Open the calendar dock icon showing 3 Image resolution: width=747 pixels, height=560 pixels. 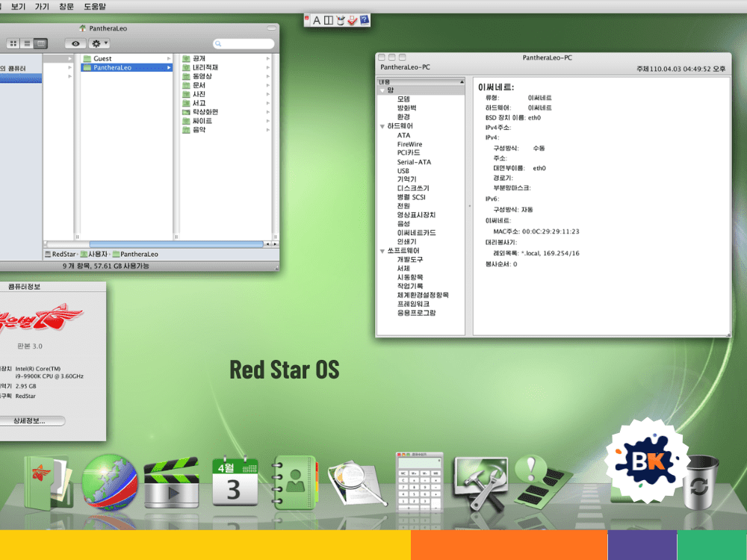point(235,481)
